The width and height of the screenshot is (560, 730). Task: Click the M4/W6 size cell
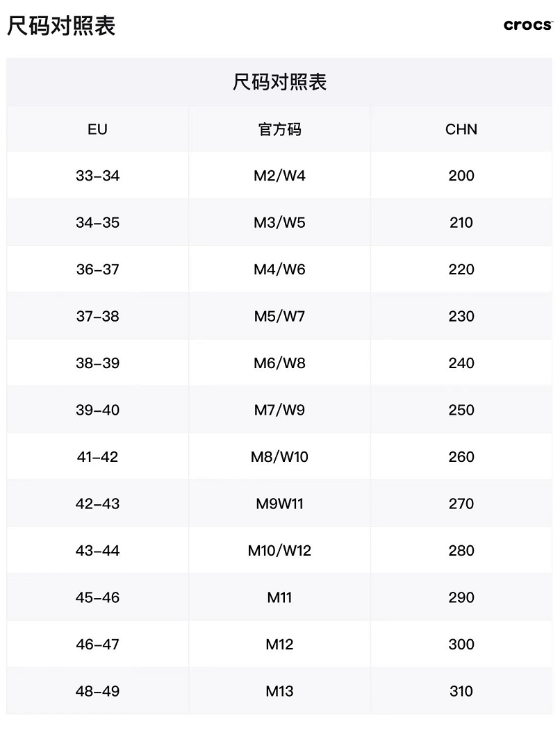pyautogui.click(x=279, y=269)
